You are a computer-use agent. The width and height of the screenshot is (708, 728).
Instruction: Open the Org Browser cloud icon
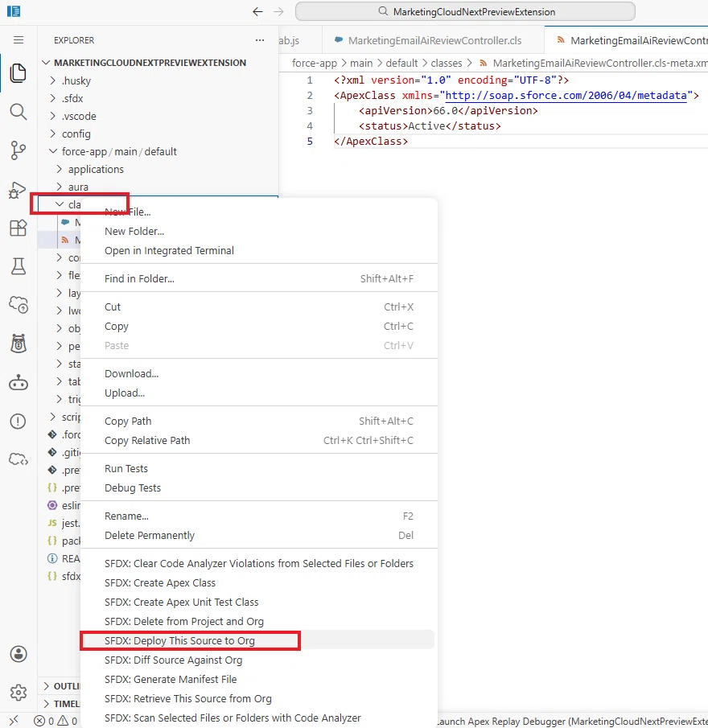tap(19, 305)
